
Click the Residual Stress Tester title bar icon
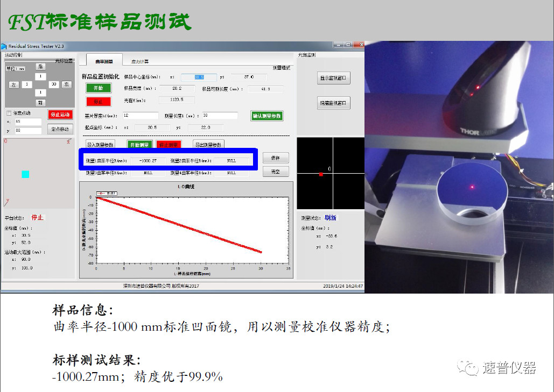(4, 46)
